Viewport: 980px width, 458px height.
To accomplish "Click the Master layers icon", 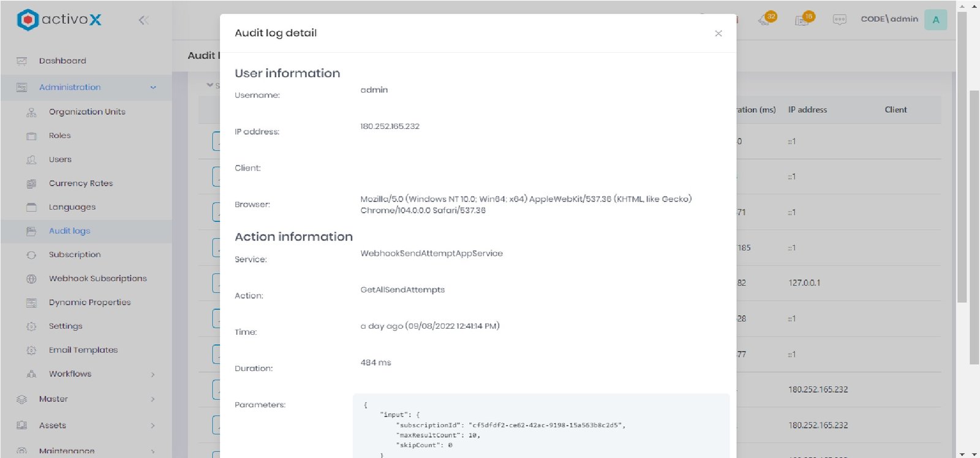I will point(21,399).
